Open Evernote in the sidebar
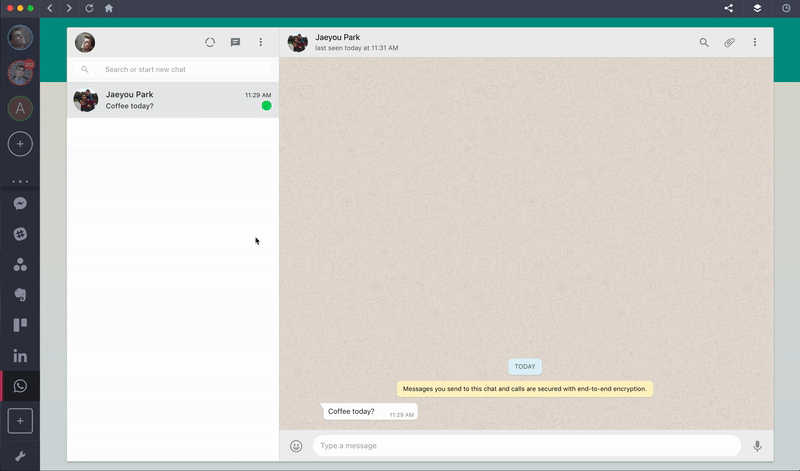 coord(20,294)
